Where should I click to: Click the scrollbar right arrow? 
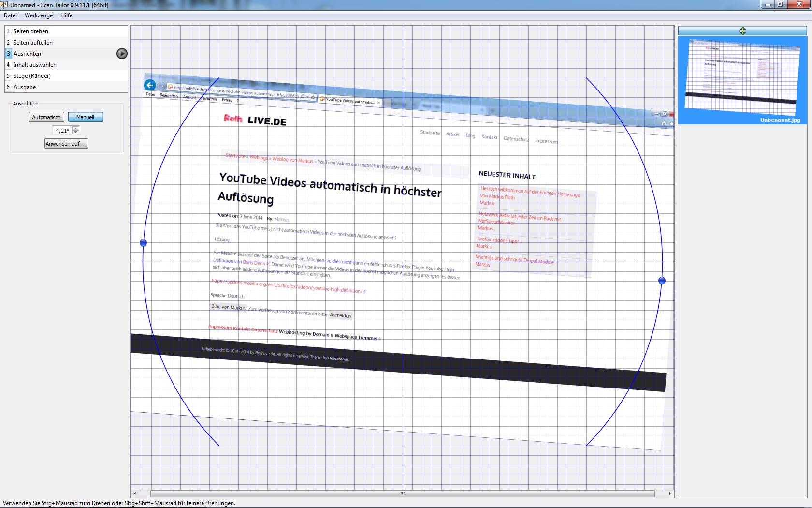670,493
